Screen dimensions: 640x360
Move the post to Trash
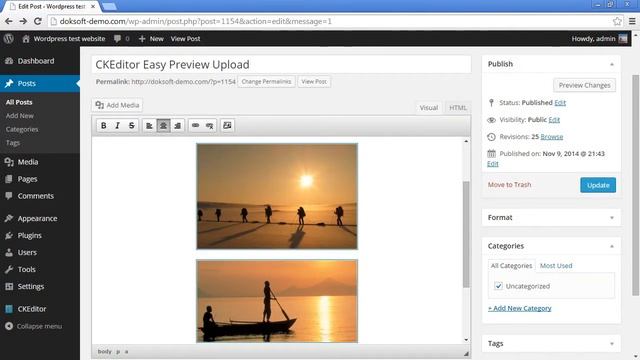point(509,184)
